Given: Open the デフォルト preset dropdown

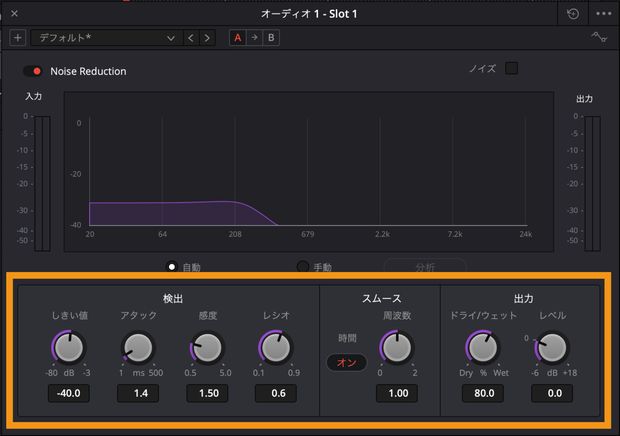Looking at the screenshot, I should click(107, 38).
